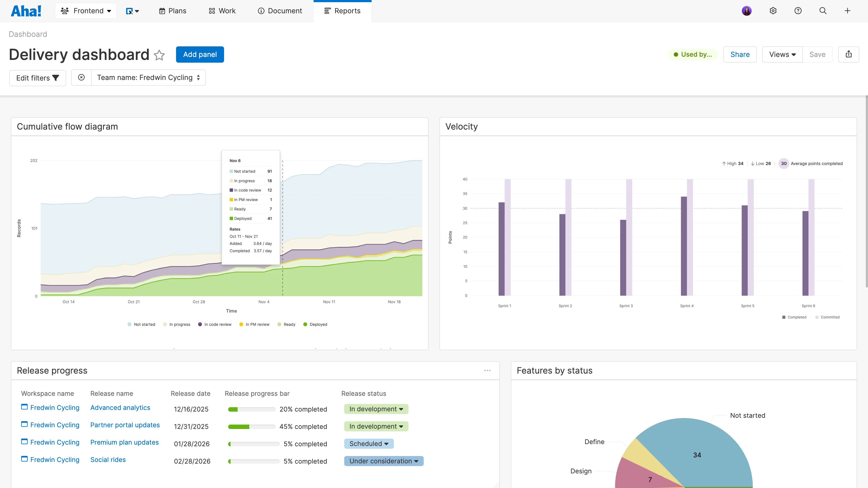Open Release progress panel more options
868x488 pixels.
(x=487, y=370)
